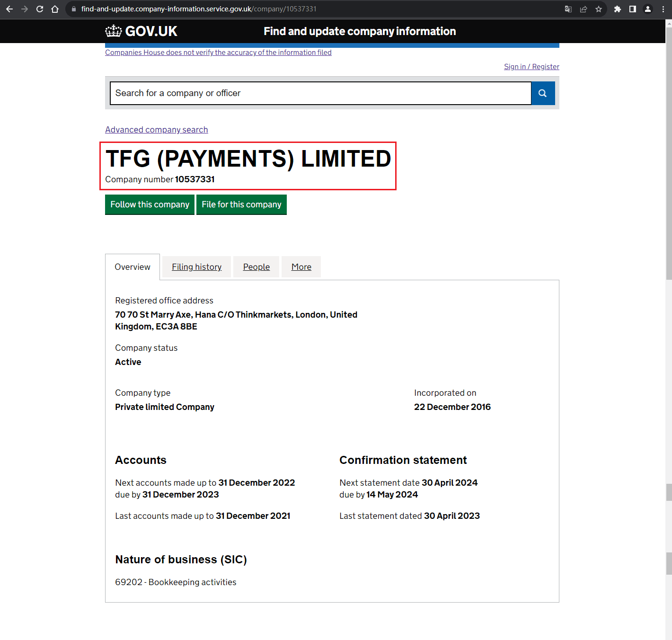Click Last accounts made up to 31 December 2021

(203, 516)
